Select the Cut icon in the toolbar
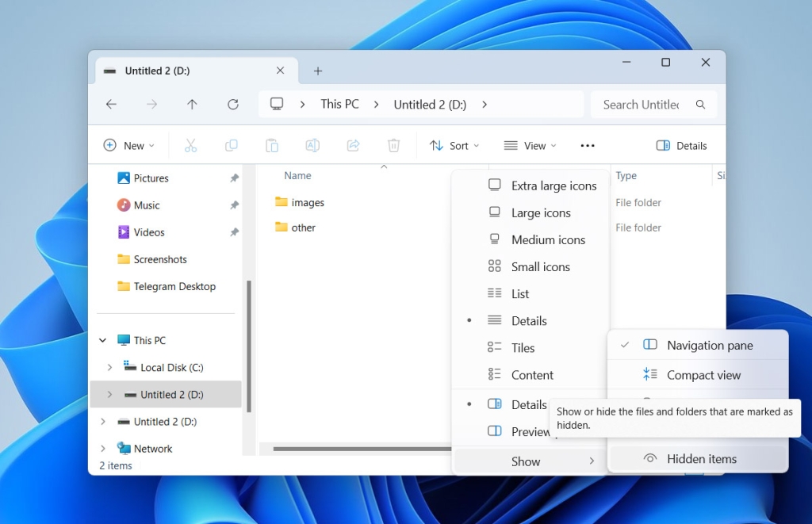812x524 pixels. [190, 145]
